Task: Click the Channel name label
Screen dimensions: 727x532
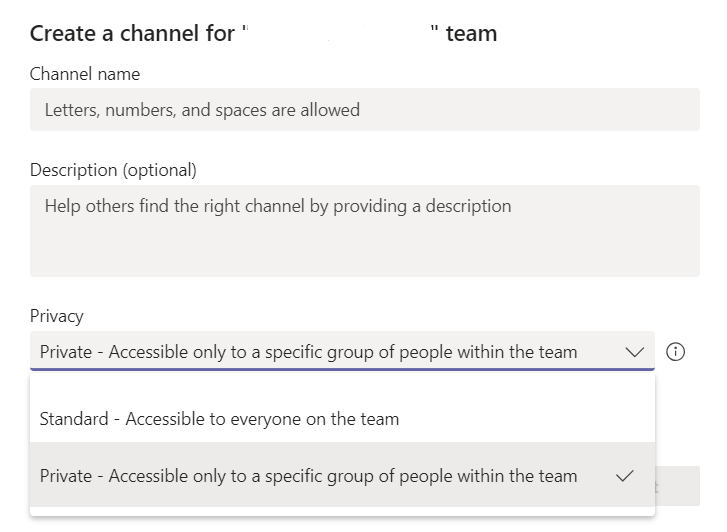Action: tap(85, 74)
